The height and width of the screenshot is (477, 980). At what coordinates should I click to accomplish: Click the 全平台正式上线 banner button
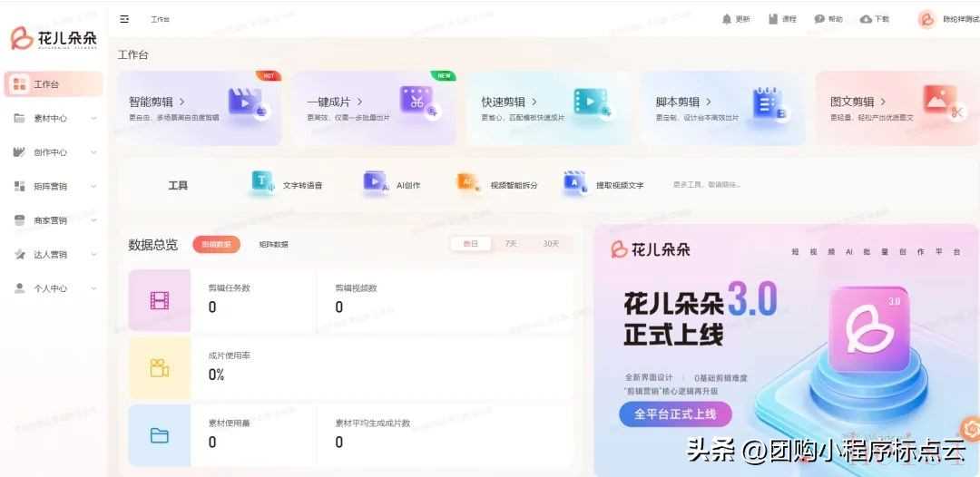675,414
